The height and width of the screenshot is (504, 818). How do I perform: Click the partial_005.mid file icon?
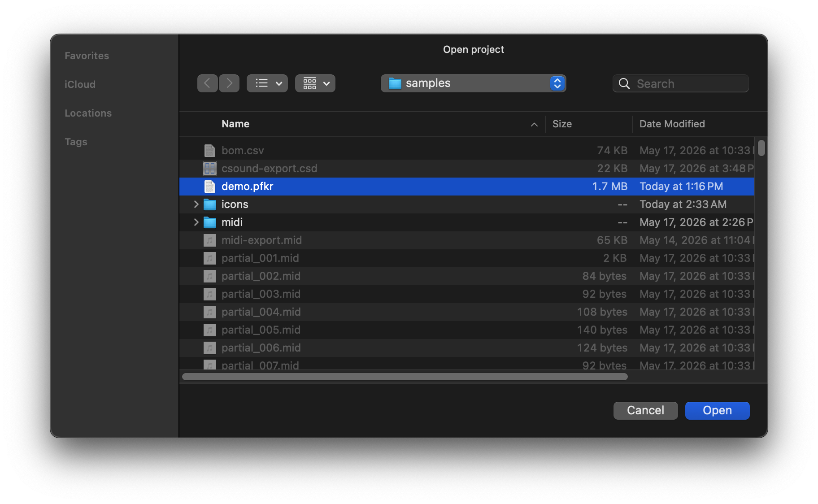(210, 330)
